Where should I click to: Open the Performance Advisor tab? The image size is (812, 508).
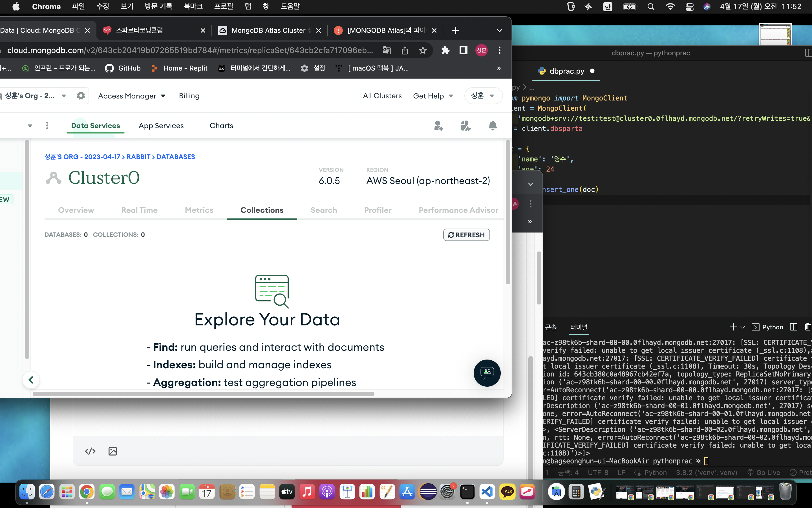[458, 210]
